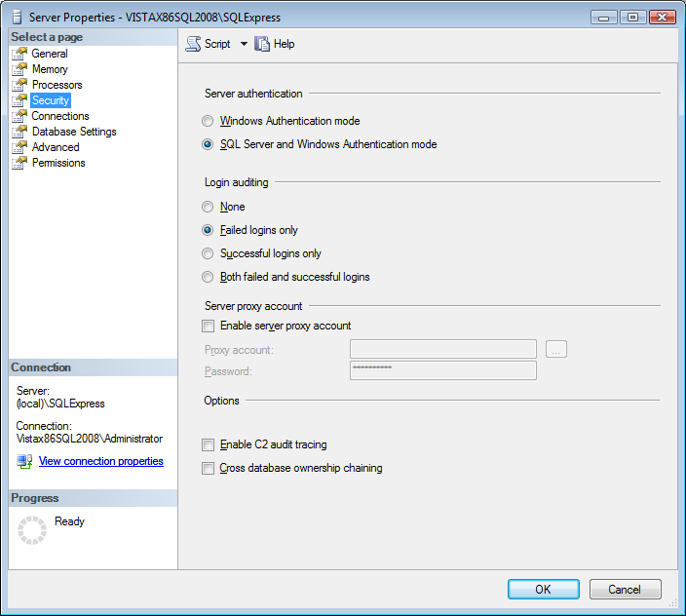Close the Server Properties window

click(x=663, y=18)
